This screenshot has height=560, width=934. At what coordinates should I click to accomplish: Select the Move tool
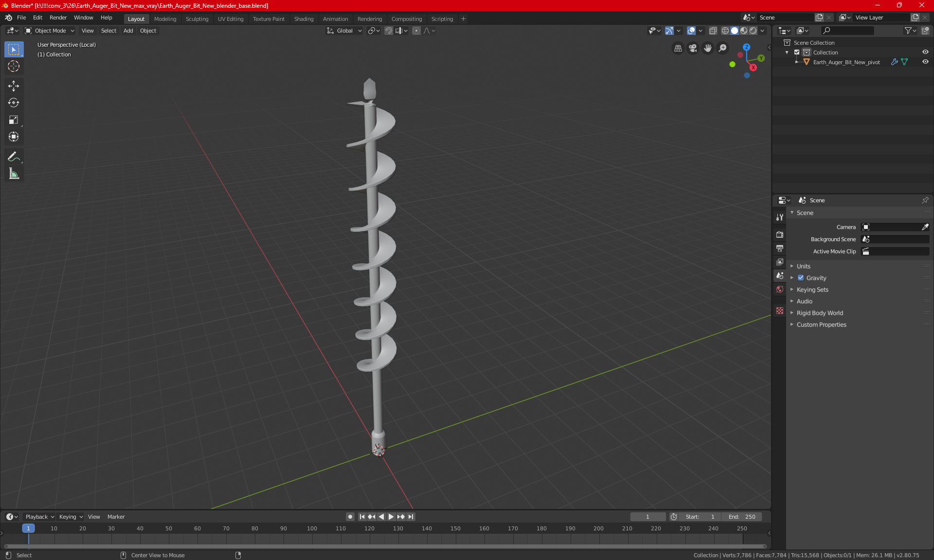pyautogui.click(x=14, y=86)
